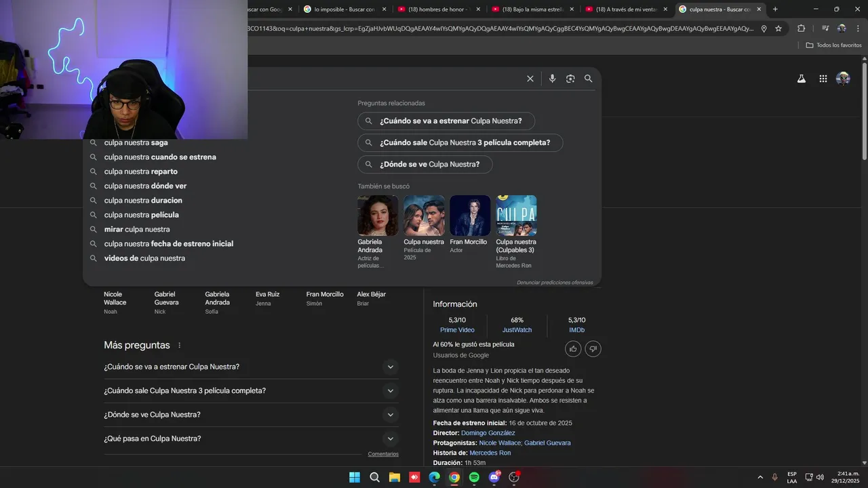868x488 pixels.
Task: Open media controls icon in Chrome toolbar
Action: (825, 28)
